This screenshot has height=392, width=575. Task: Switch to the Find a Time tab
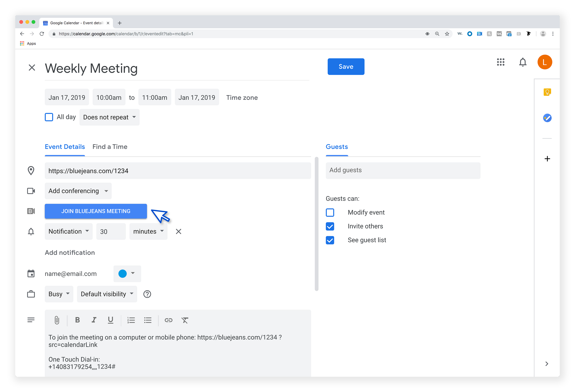(110, 147)
